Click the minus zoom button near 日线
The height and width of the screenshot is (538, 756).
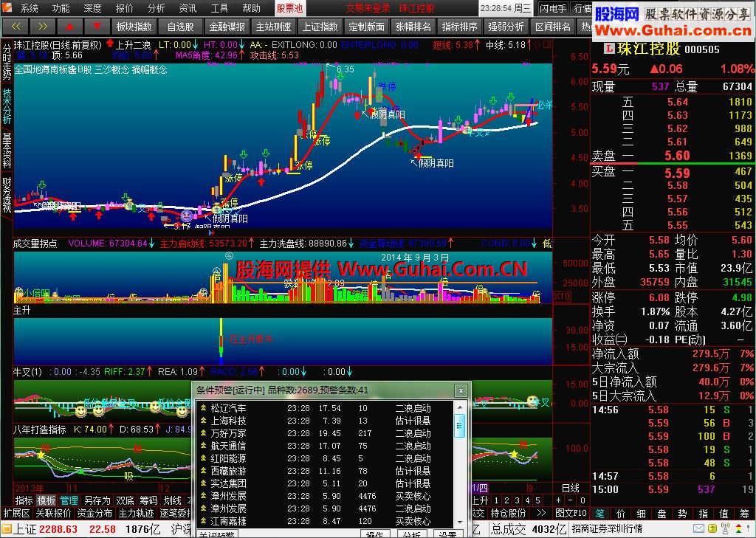pyautogui.click(x=571, y=500)
